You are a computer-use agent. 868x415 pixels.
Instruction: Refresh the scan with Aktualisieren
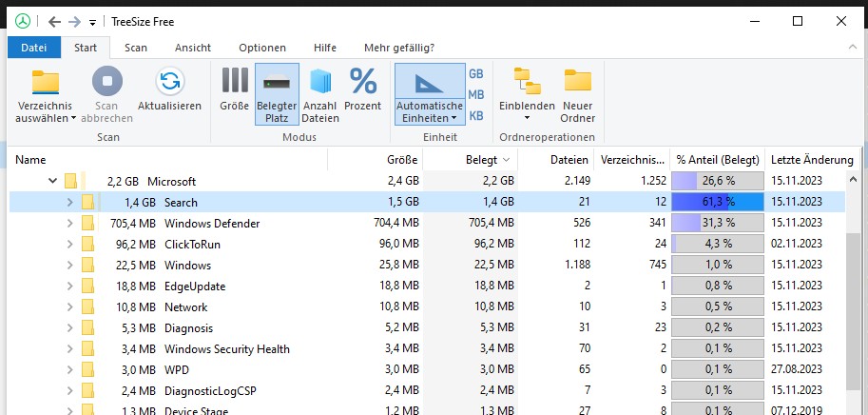[x=169, y=89]
